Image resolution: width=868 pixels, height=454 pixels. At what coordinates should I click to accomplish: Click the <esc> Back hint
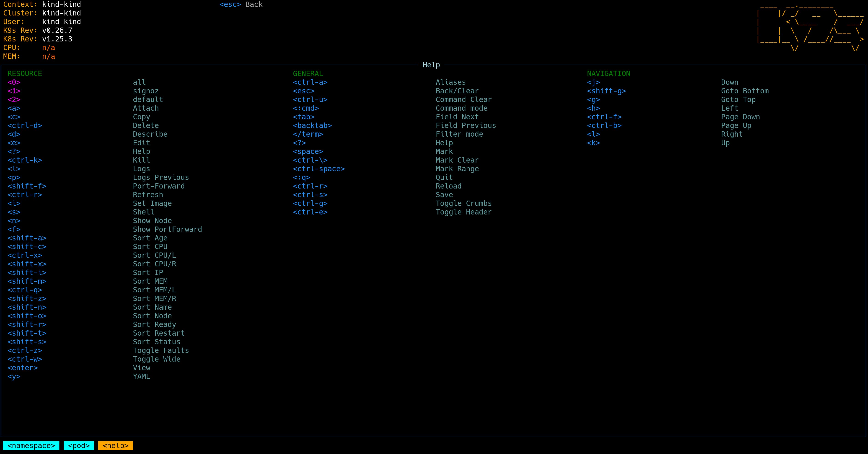(x=241, y=4)
